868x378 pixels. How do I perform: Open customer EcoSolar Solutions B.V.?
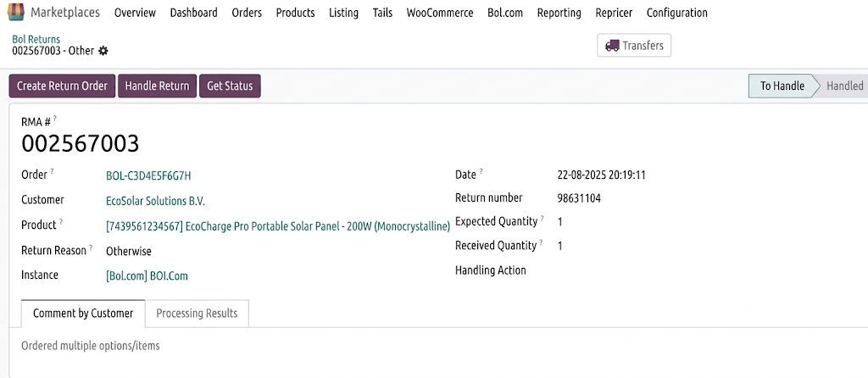(x=155, y=201)
